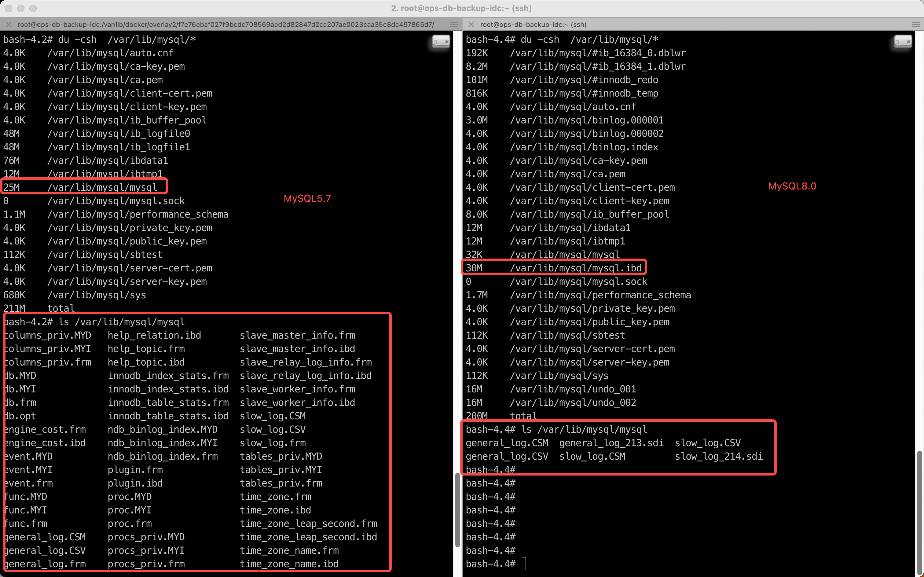The image size is (924, 577).
Task: Open the right pane hamburger menu
Action: (x=916, y=24)
